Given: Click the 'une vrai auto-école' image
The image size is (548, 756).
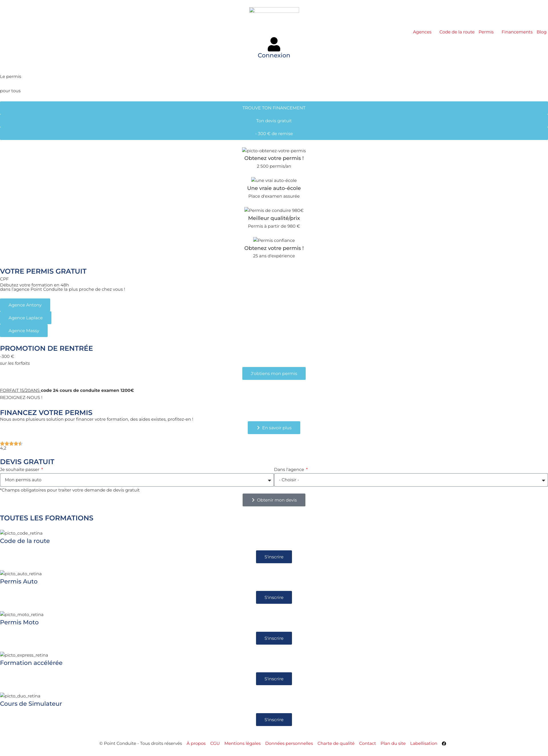Looking at the screenshot, I should pyautogui.click(x=274, y=180).
